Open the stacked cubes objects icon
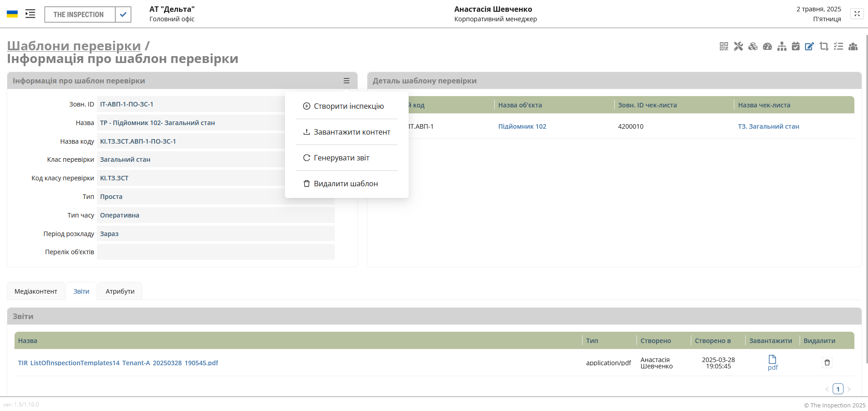Image resolution: width=868 pixels, height=411 pixels. point(753,46)
